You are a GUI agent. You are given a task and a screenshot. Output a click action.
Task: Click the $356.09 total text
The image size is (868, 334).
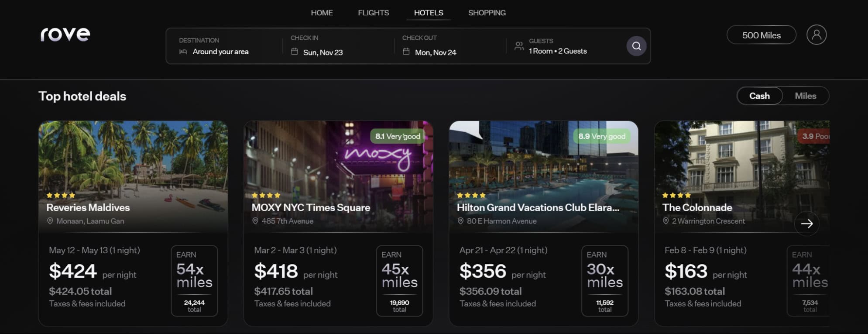coord(490,291)
